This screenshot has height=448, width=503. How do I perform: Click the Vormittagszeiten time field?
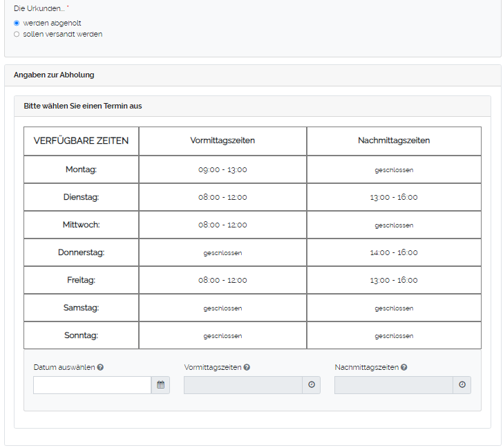coord(243,385)
